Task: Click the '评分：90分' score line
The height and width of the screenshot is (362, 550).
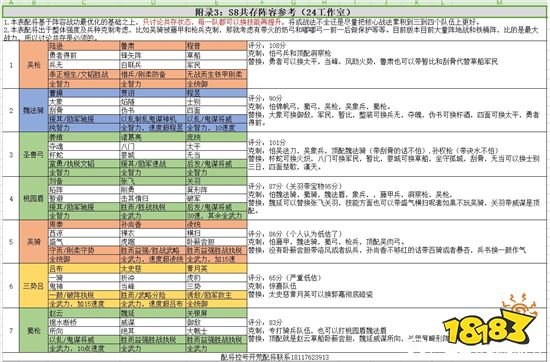Action: pyautogui.click(x=265, y=99)
